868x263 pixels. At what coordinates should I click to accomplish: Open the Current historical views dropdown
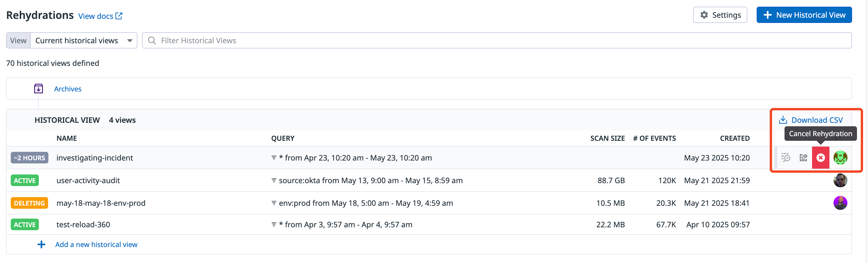coord(83,40)
